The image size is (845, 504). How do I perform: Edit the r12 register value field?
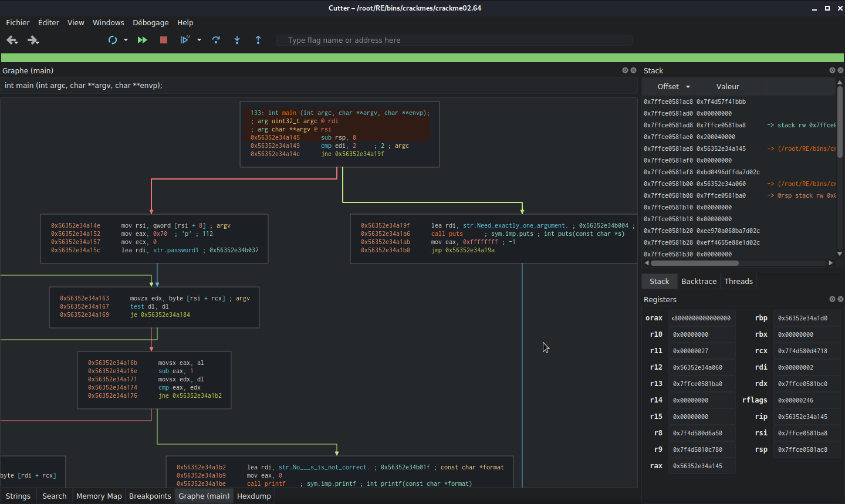coord(701,367)
